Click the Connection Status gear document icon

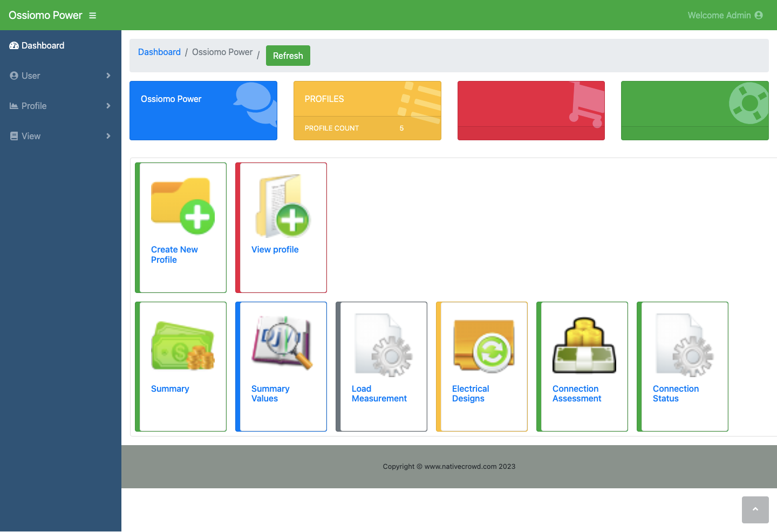(x=684, y=345)
